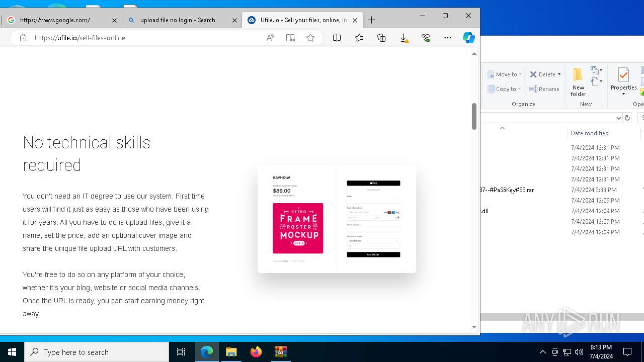Open Move to dropdown in Explorer

pos(505,74)
